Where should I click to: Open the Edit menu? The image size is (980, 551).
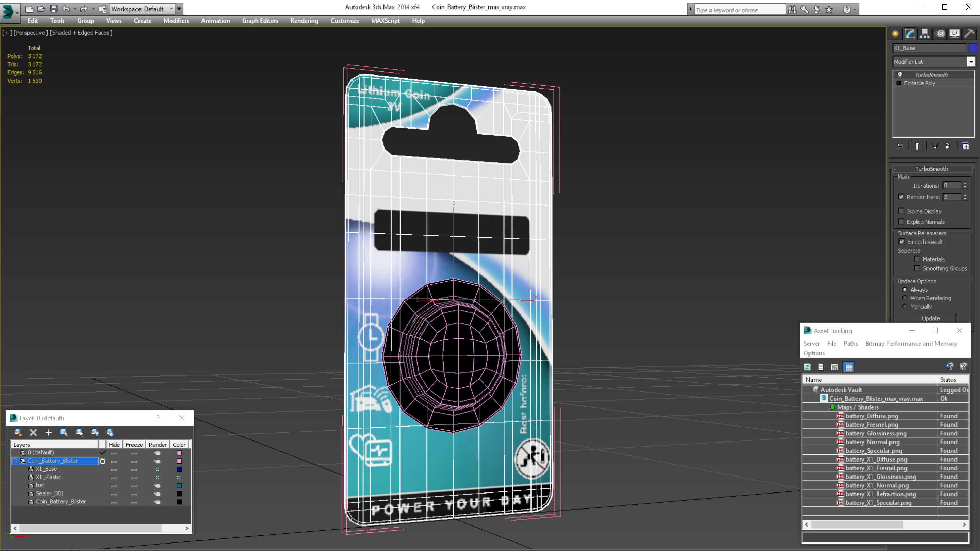pos(33,21)
